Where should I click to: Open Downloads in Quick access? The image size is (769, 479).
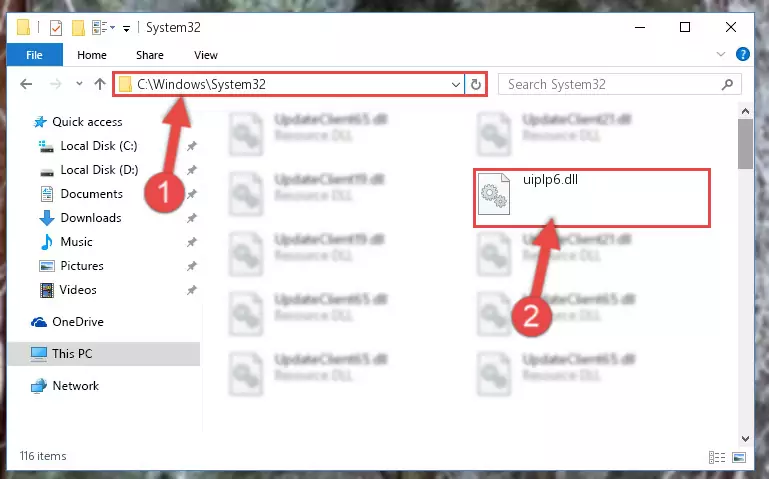click(91, 218)
